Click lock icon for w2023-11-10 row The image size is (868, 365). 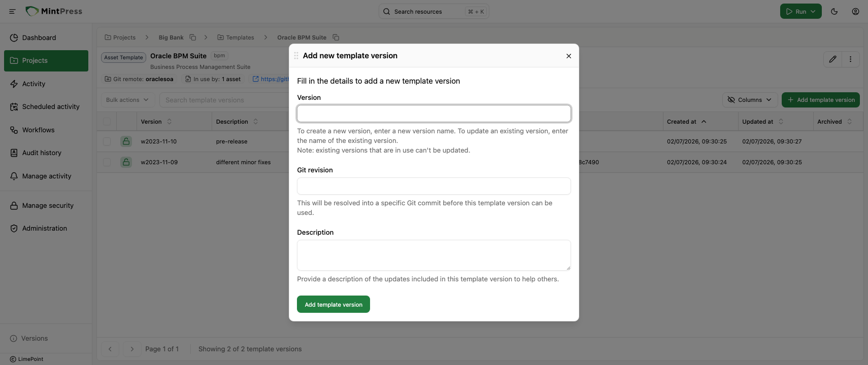pos(126,141)
